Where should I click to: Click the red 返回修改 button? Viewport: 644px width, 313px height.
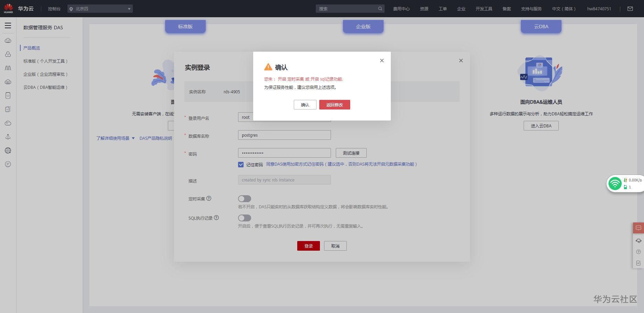point(335,105)
